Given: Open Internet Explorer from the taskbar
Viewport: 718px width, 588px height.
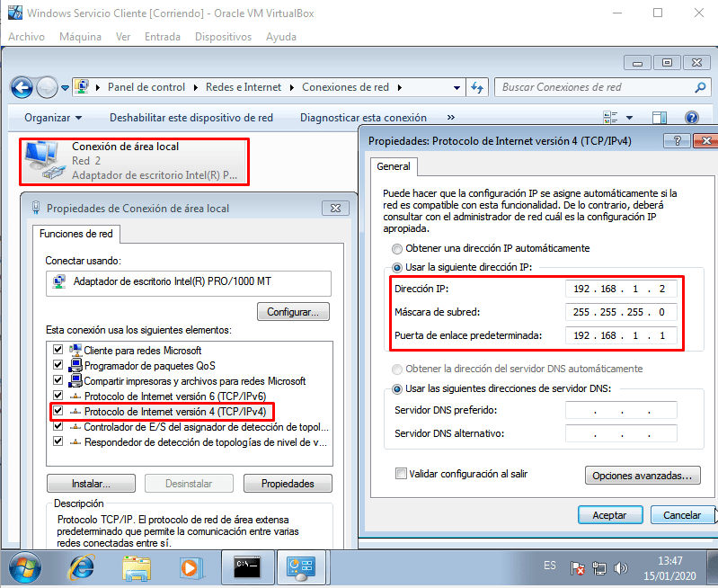Looking at the screenshot, I should [81, 567].
